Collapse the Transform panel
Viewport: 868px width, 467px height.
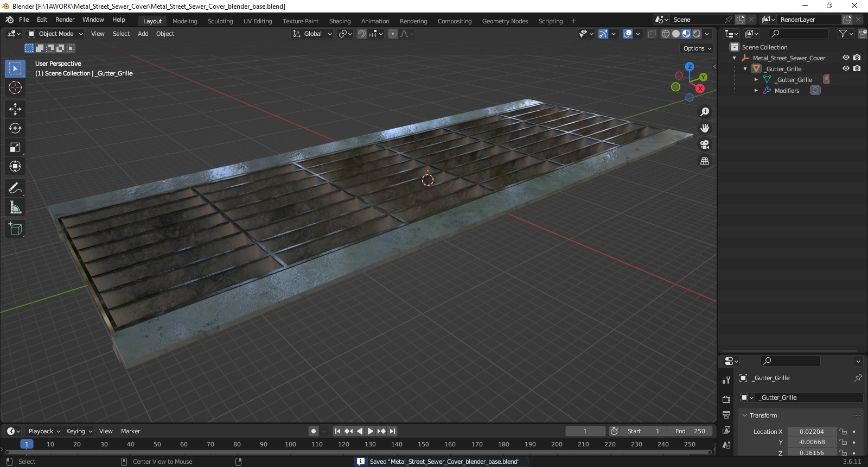[x=745, y=415]
